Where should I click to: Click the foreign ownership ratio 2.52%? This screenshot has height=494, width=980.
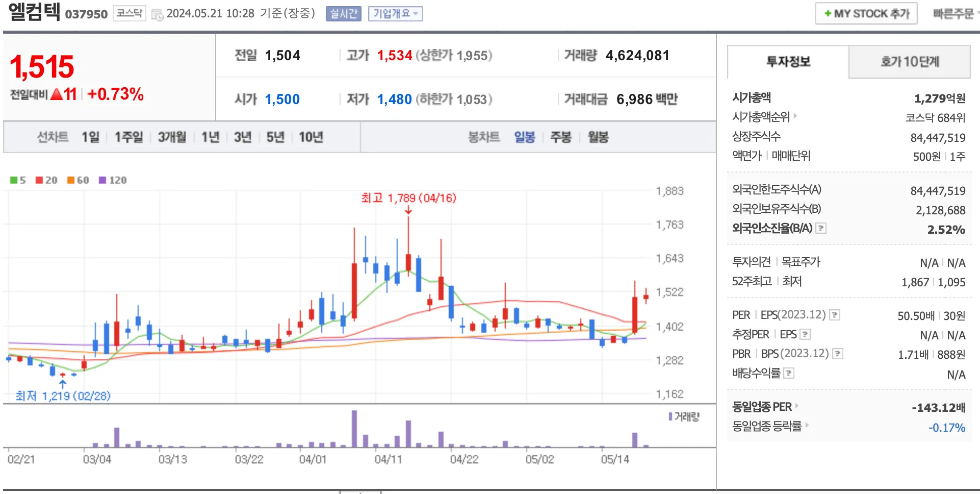[x=946, y=230]
